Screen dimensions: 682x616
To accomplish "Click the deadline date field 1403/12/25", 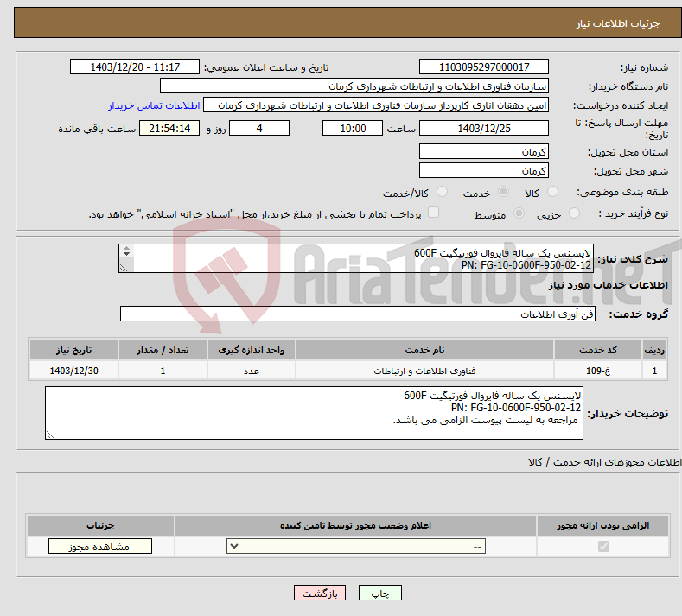I will 484,128.
